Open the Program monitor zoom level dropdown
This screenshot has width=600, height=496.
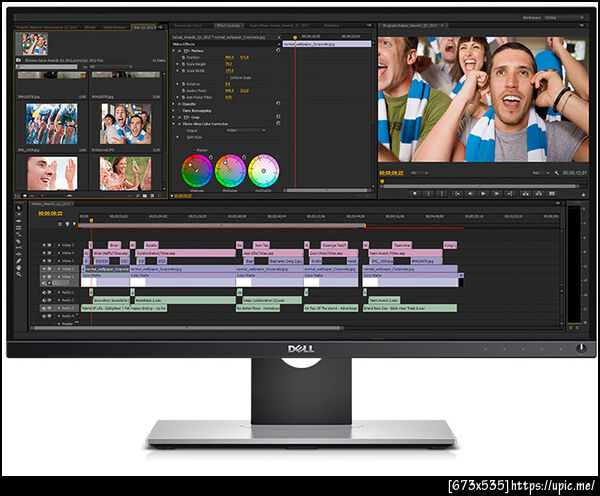pyautogui.click(x=419, y=173)
